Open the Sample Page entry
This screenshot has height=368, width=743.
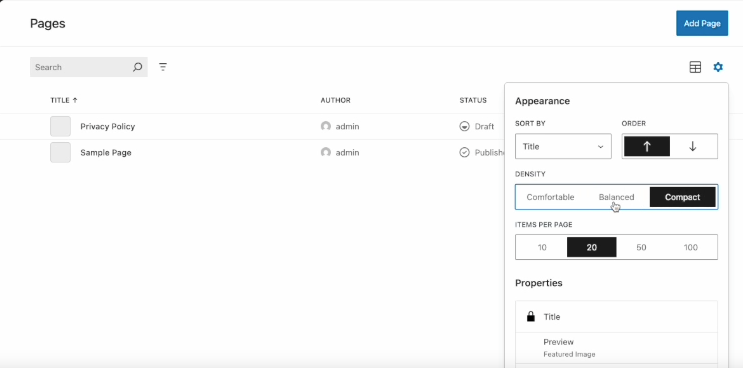tap(106, 153)
